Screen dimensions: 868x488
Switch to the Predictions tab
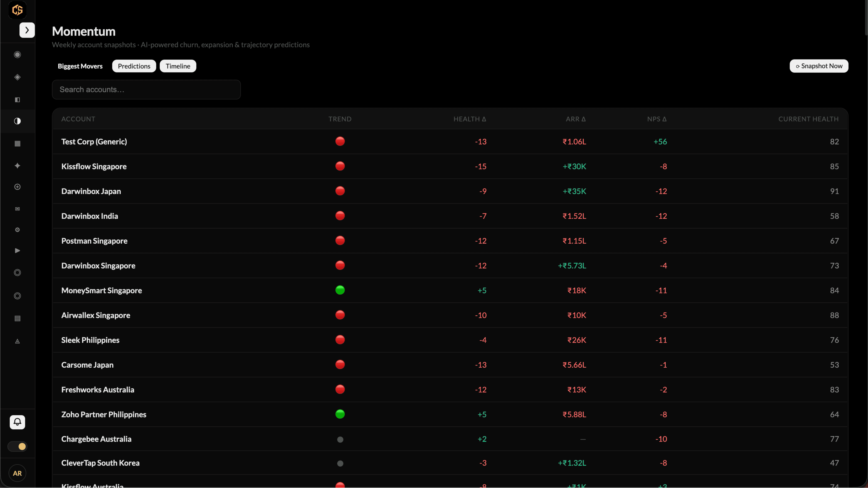134,66
